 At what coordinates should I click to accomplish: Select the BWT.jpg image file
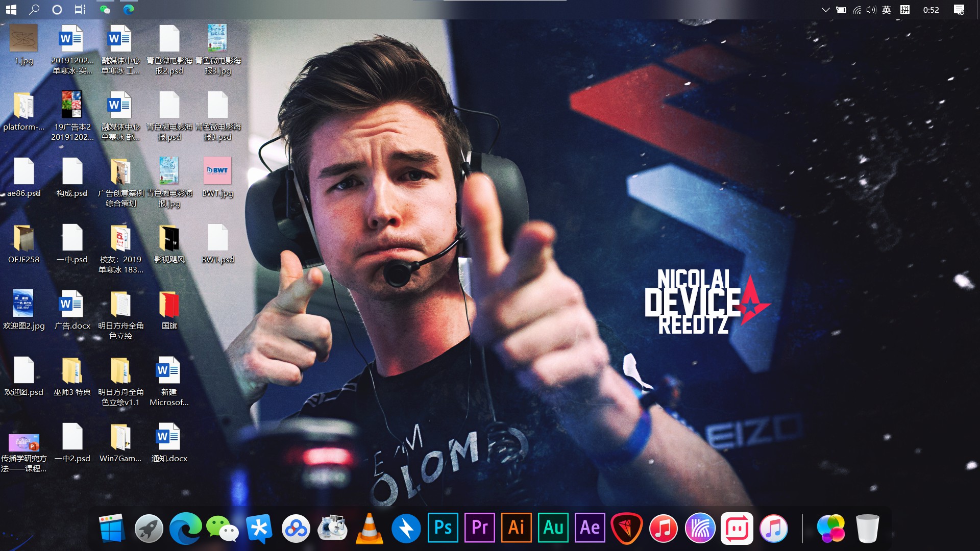click(x=218, y=178)
